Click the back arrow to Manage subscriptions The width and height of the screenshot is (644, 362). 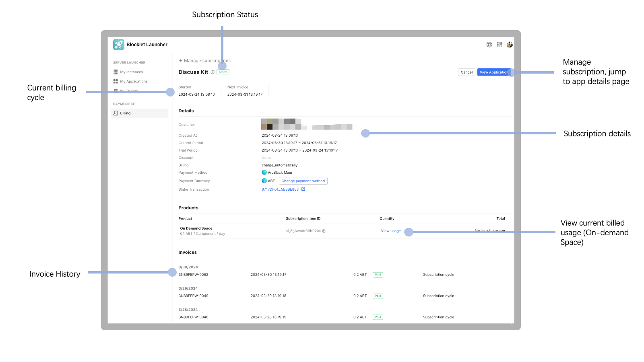click(181, 61)
